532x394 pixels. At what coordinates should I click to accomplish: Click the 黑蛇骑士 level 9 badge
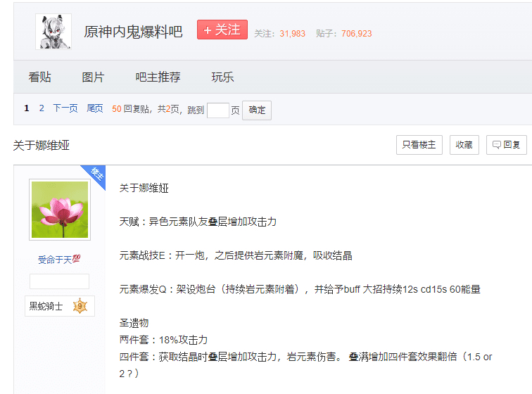pos(60,306)
